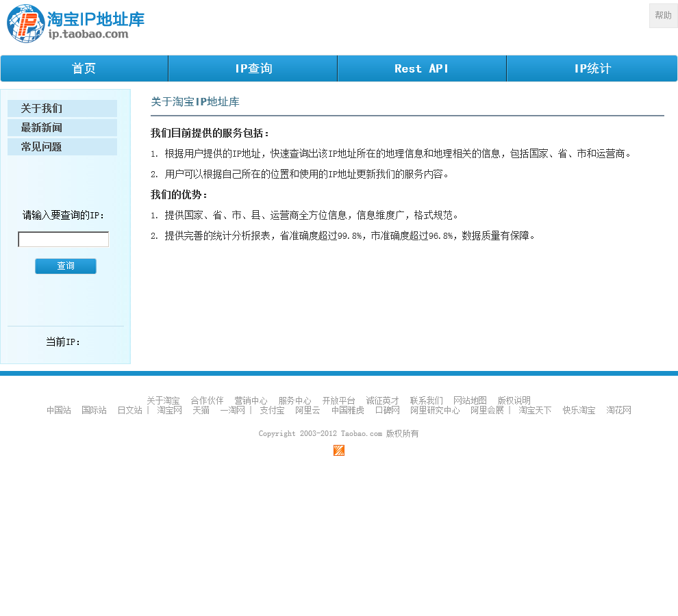
Task: Open the 阿里研究中心 footer link
Action: click(x=435, y=410)
